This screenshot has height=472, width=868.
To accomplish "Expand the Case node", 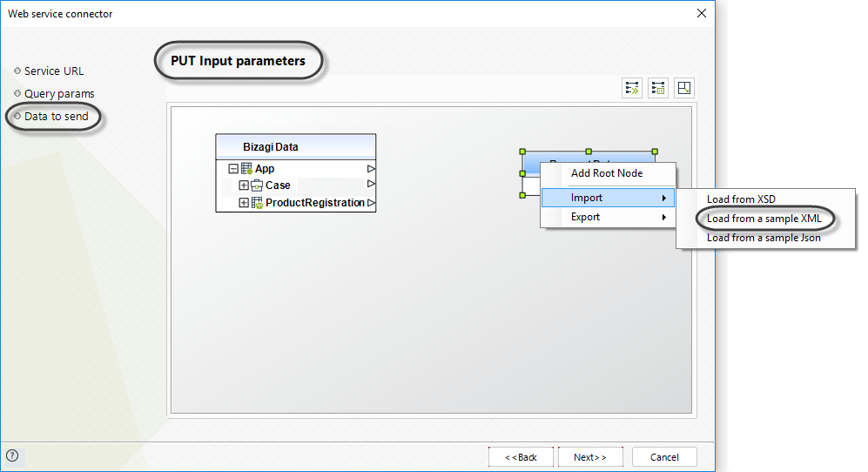I will tap(244, 185).
